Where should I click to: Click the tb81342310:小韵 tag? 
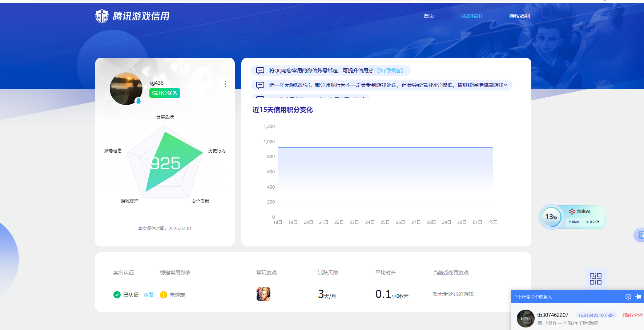coord(596,315)
